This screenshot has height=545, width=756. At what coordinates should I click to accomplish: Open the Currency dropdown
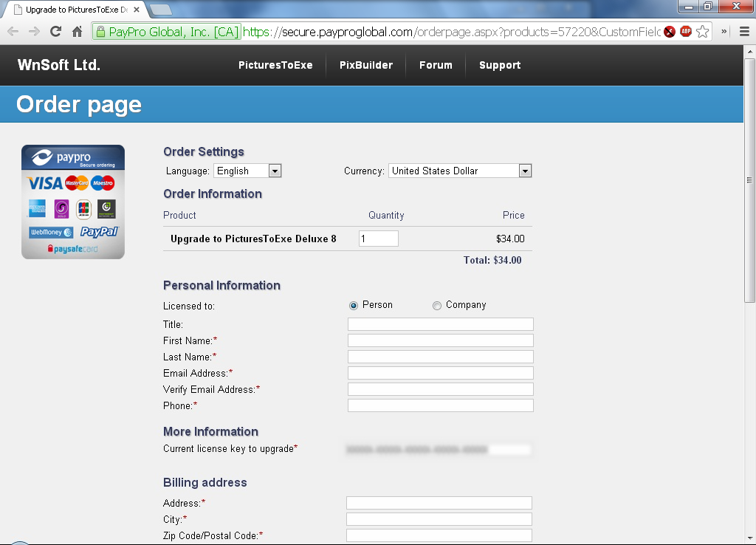460,171
